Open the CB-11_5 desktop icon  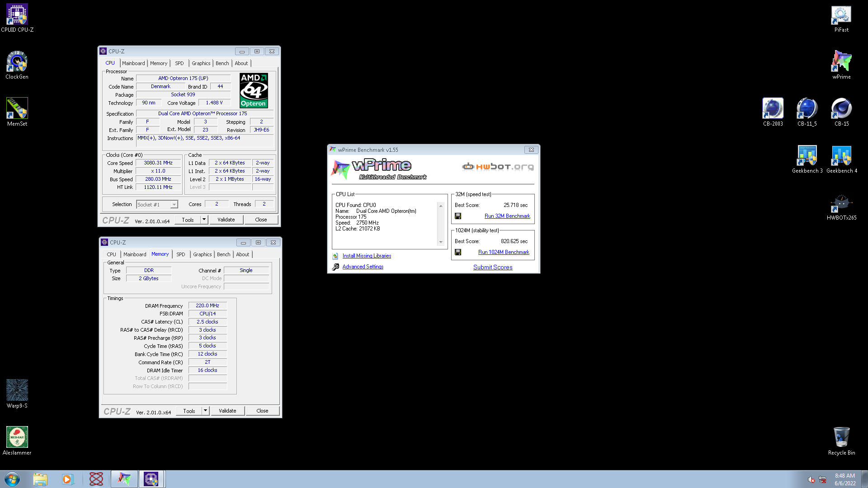[807, 112]
